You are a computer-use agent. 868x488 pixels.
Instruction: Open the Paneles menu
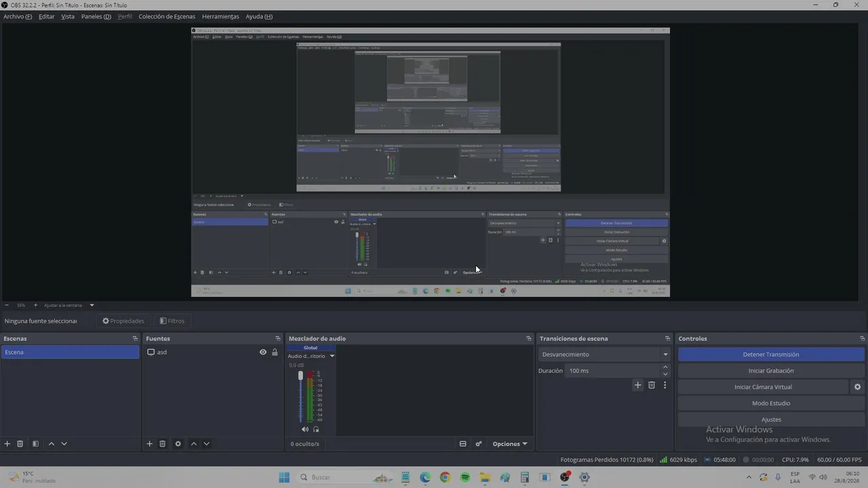[96, 16]
